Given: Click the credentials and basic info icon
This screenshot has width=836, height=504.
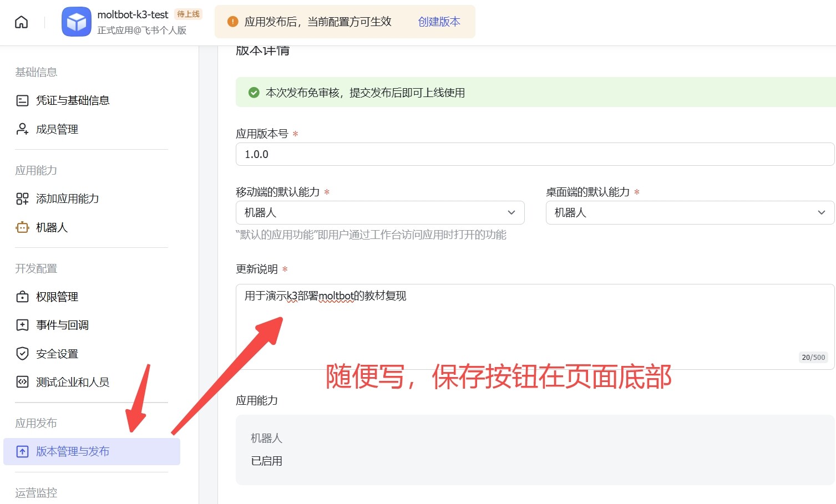Looking at the screenshot, I should (x=22, y=100).
